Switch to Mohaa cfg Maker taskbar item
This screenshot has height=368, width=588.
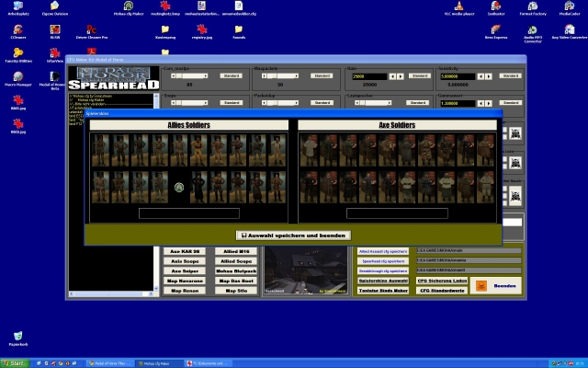159,363
